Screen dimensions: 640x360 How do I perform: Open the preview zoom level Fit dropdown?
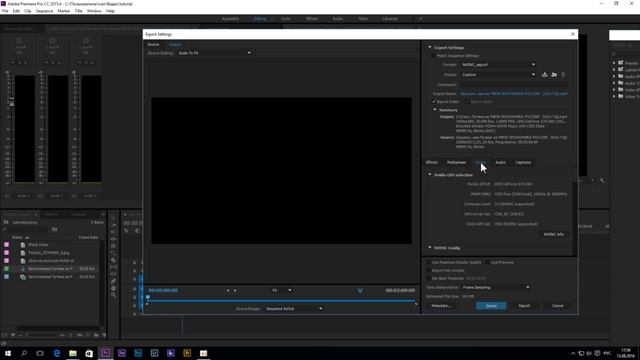[282, 291]
